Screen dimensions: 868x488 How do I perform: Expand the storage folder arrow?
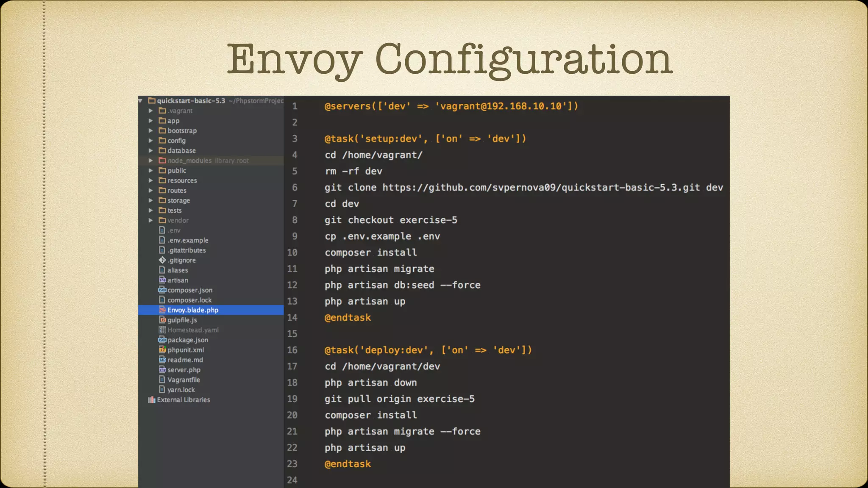(x=150, y=200)
